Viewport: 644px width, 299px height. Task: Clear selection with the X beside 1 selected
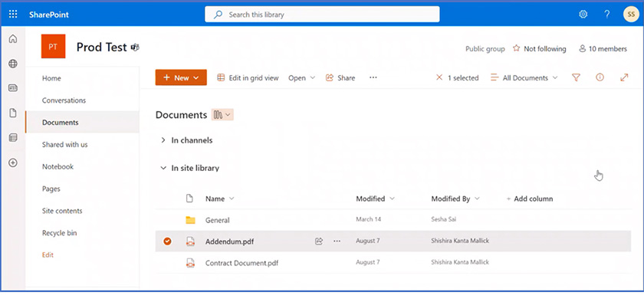[x=439, y=77]
